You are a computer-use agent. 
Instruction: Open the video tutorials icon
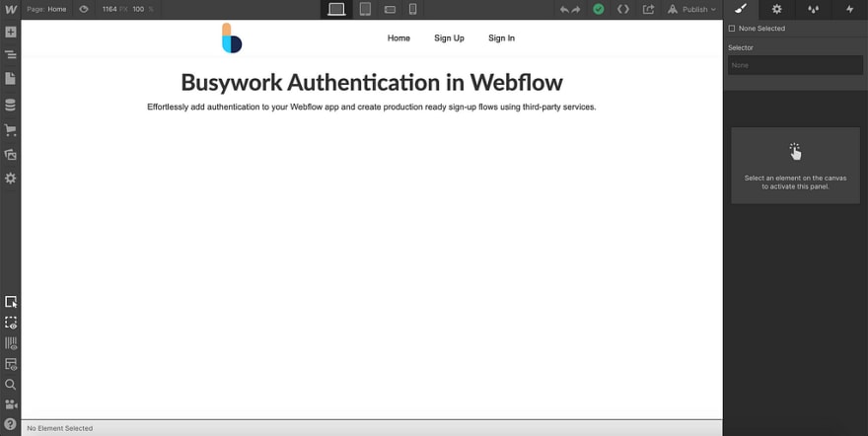click(11, 404)
